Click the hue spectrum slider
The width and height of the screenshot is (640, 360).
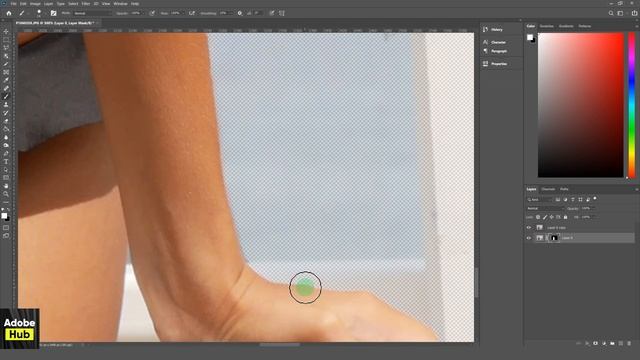tap(631, 105)
